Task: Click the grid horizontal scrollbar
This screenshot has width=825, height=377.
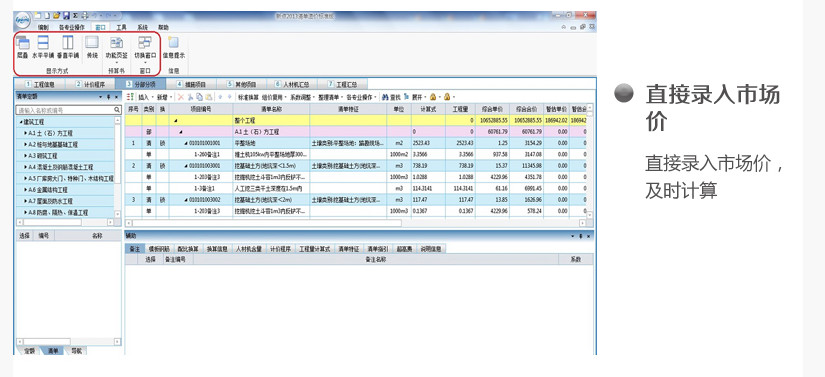Action: tap(356, 223)
